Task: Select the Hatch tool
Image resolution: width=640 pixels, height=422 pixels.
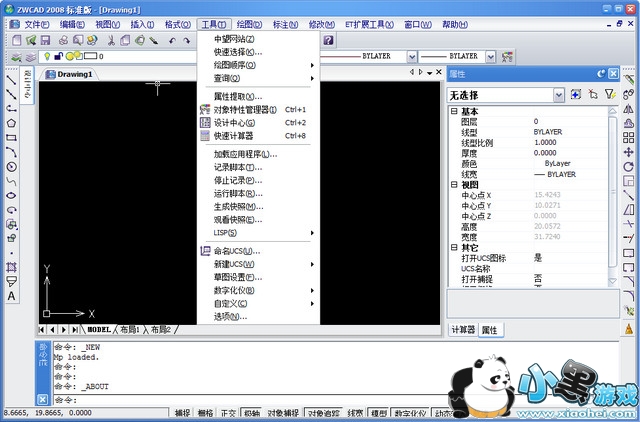Action: click(x=11, y=267)
